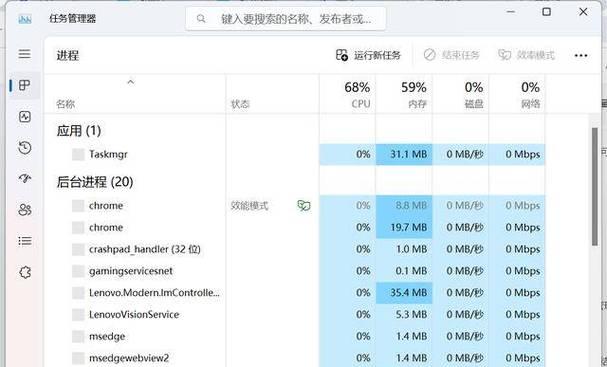This screenshot has height=367, width=607.
Task: Open the Performance page icon
Action: pyautogui.click(x=25, y=117)
